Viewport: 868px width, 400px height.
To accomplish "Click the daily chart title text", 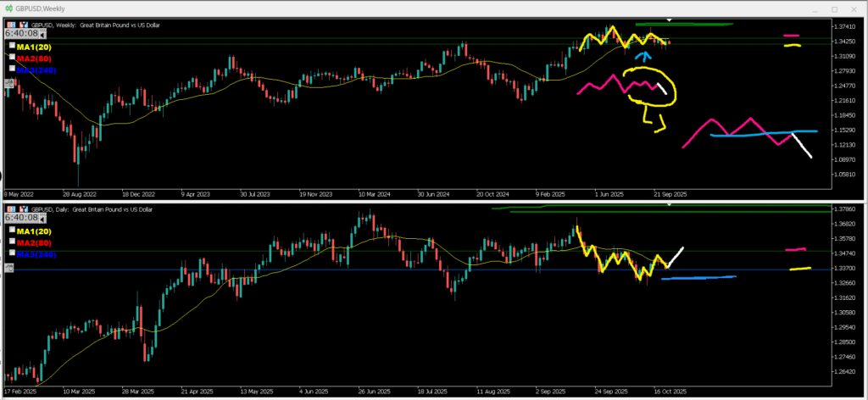I will click(x=89, y=208).
